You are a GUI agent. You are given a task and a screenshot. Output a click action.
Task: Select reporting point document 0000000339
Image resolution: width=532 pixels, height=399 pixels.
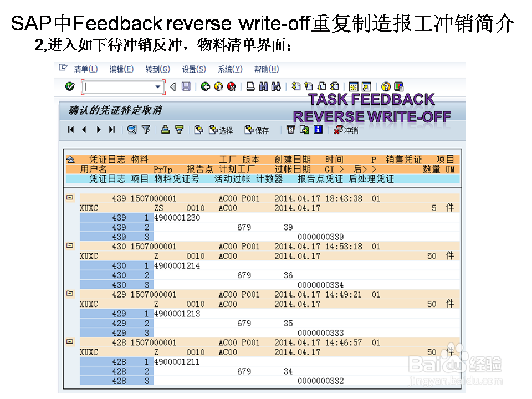pos(321,237)
